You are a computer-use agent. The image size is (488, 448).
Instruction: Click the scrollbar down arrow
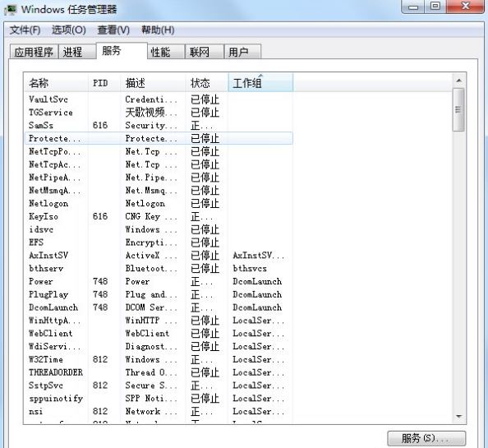point(458,416)
